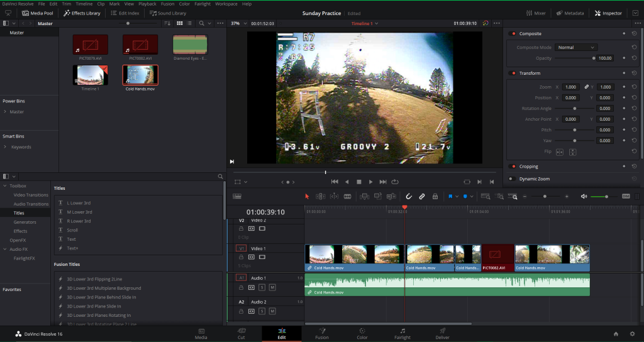This screenshot has width=644, height=342.
Task: Click the Insert Clip tool
Action: (364, 197)
